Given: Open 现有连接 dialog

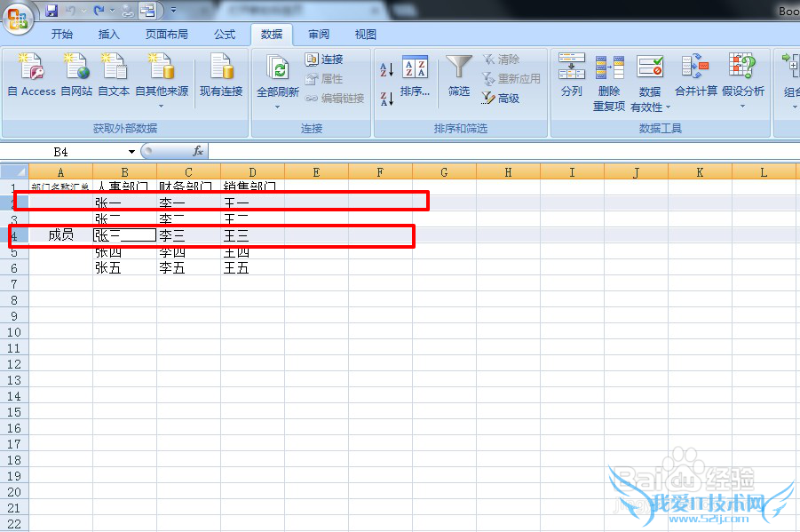Looking at the screenshot, I should 221,75.
